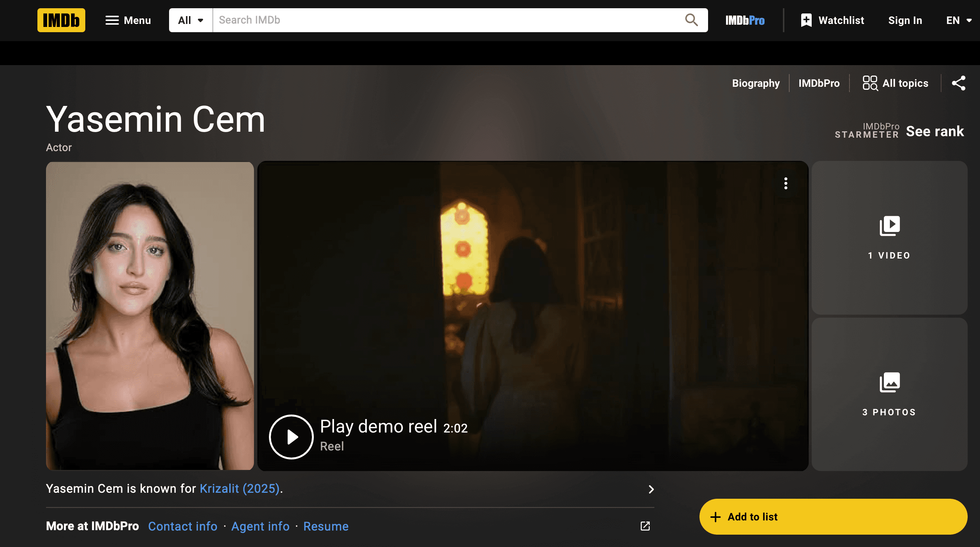980x547 pixels.
Task: Play the demo reel
Action: 291,437
